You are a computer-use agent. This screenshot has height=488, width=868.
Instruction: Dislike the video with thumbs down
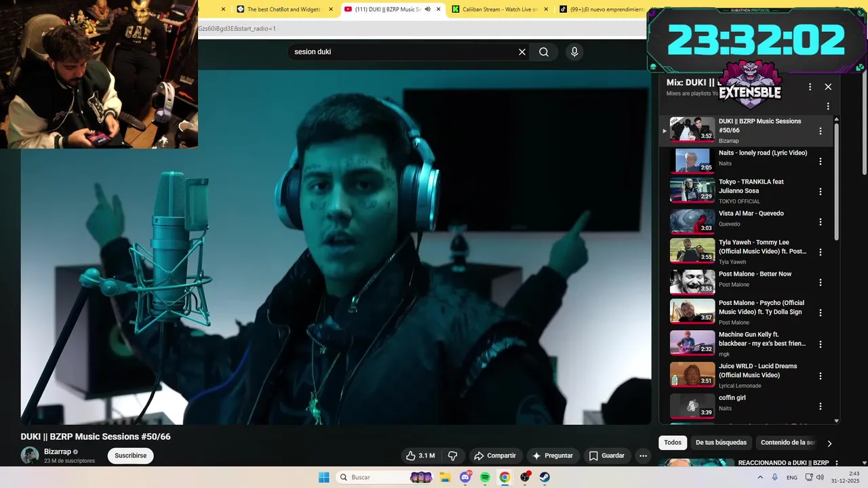pyautogui.click(x=453, y=455)
